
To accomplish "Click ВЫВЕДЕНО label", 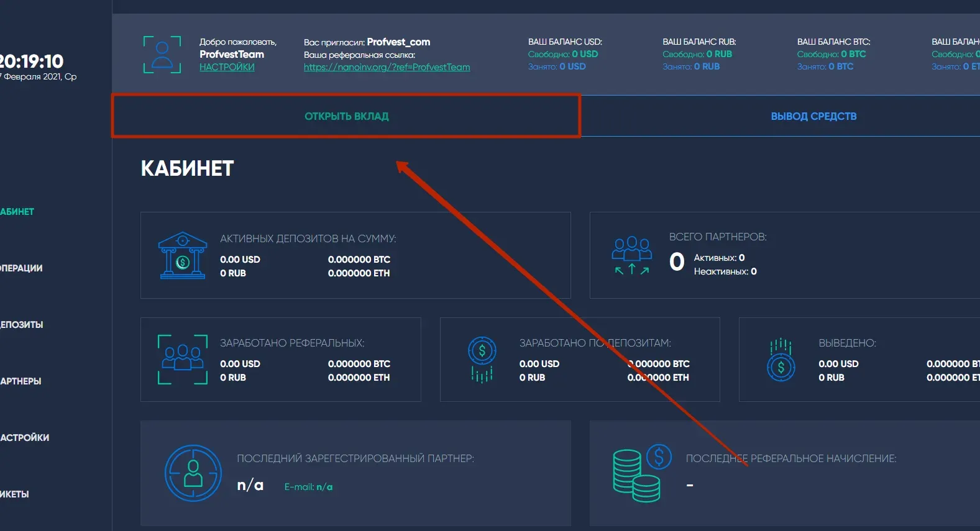I will [847, 343].
